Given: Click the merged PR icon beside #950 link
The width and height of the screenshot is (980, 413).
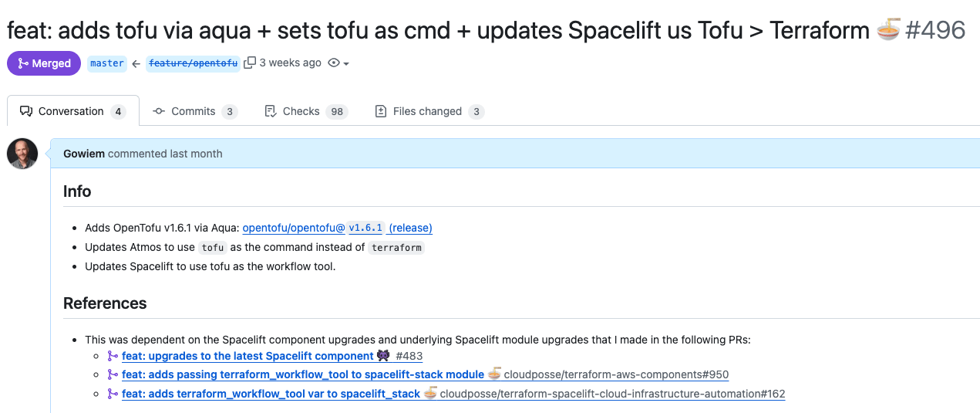Looking at the screenshot, I should (113, 374).
